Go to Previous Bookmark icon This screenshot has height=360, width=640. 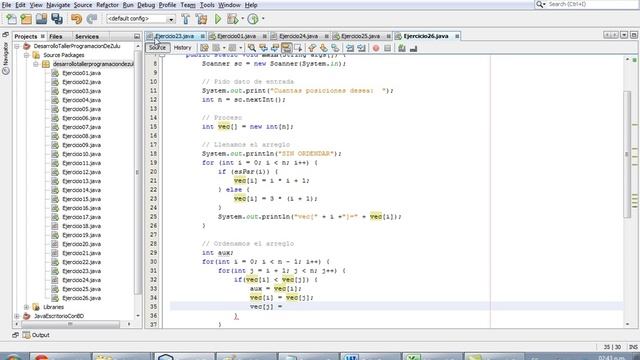point(312,48)
